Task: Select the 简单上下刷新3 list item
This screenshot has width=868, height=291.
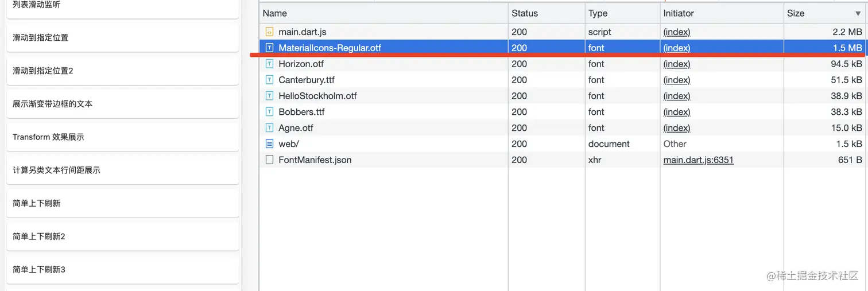Action: tap(122, 269)
